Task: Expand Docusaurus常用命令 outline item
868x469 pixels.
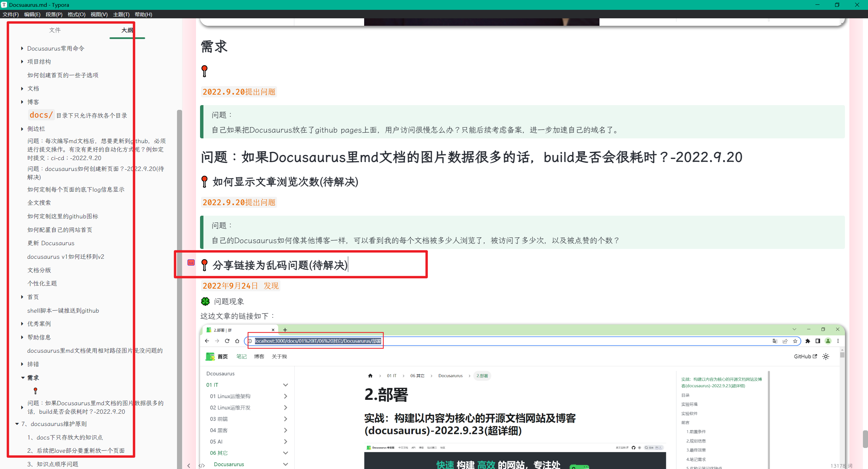Action: (22, 48)
